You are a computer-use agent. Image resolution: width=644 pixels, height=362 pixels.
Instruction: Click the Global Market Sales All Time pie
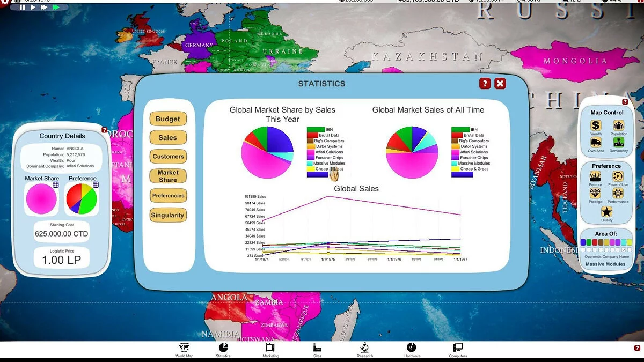coord(412,153)
